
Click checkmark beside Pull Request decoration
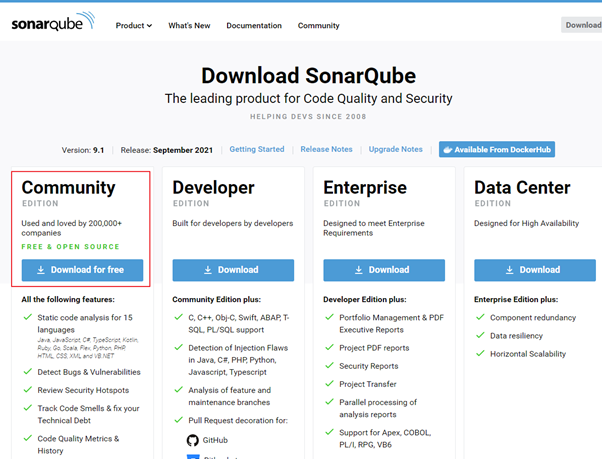(x=179, y=420)
